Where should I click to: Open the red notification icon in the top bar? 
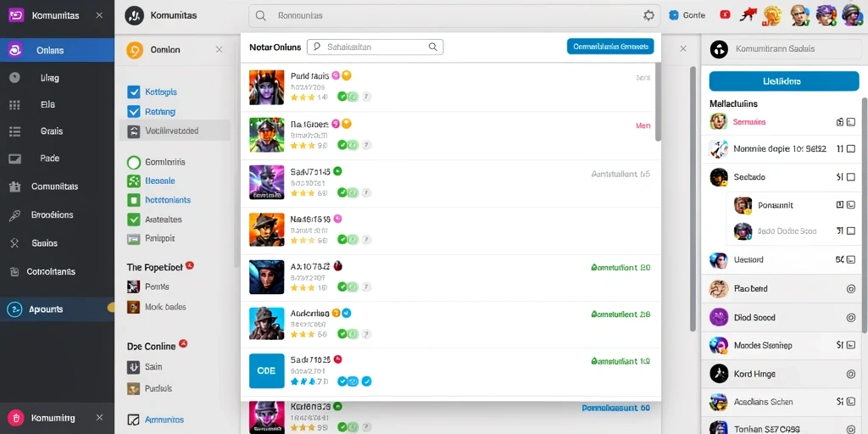(x=725, y=15)
